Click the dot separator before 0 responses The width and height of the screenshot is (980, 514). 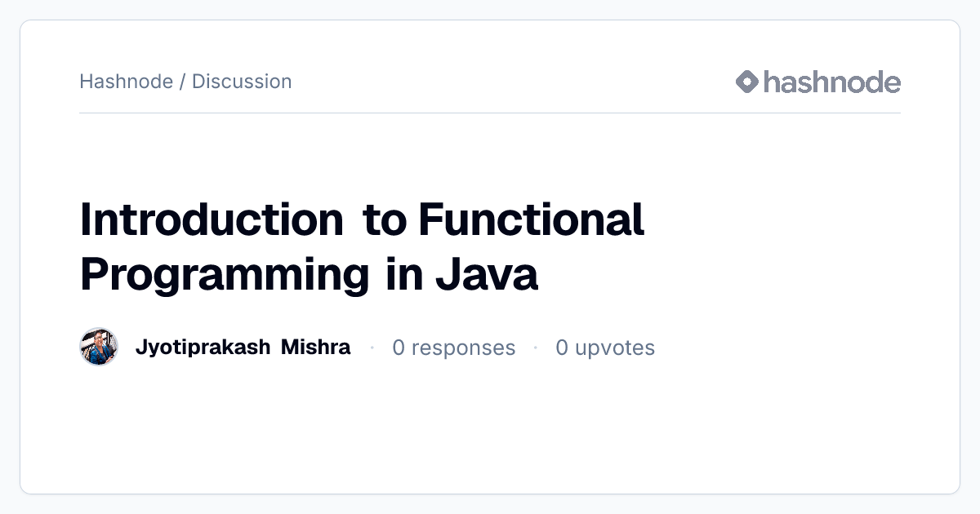click(372, 348)
